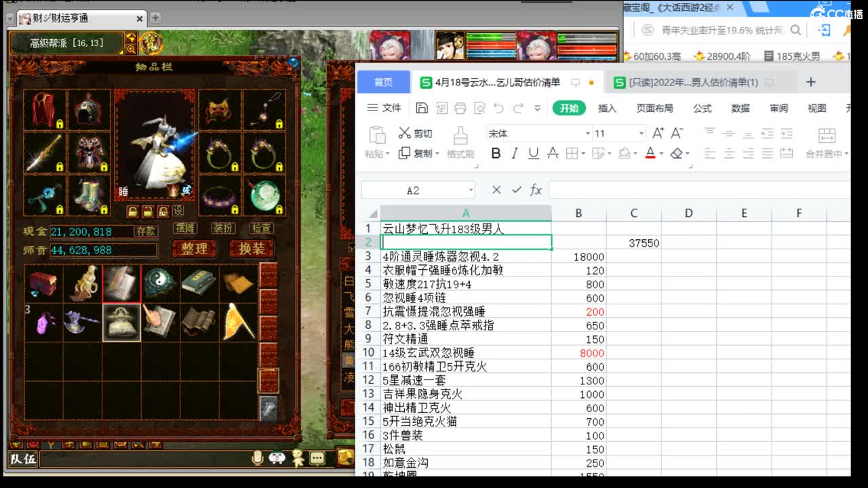Open the 文件 menu
The image size is (868, 488).
click(x=384, y=108)
